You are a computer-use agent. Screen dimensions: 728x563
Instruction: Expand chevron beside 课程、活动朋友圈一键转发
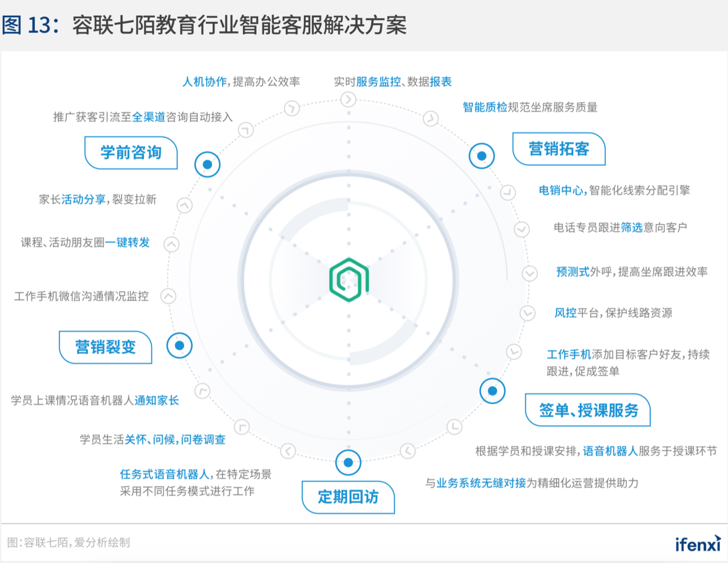[x=171, y=244]
